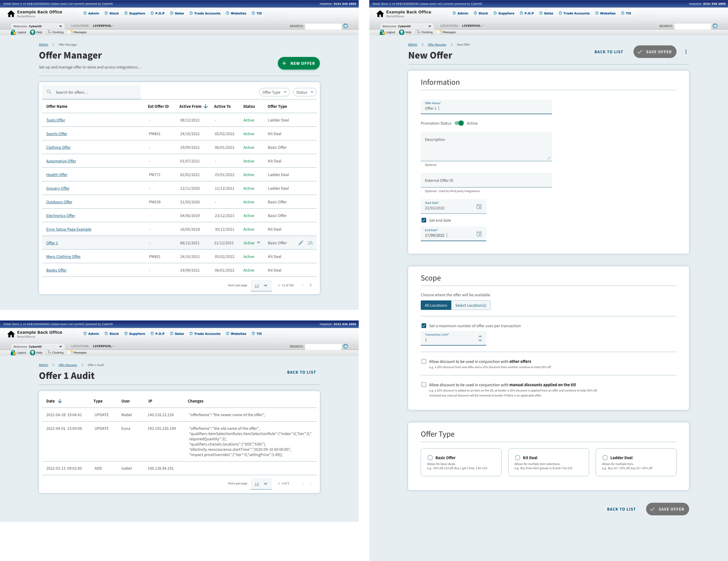Open the Admin menu on Offer Manager page
Image resolution: width=728 pixels, height=561 pixels.
(91, 13)
